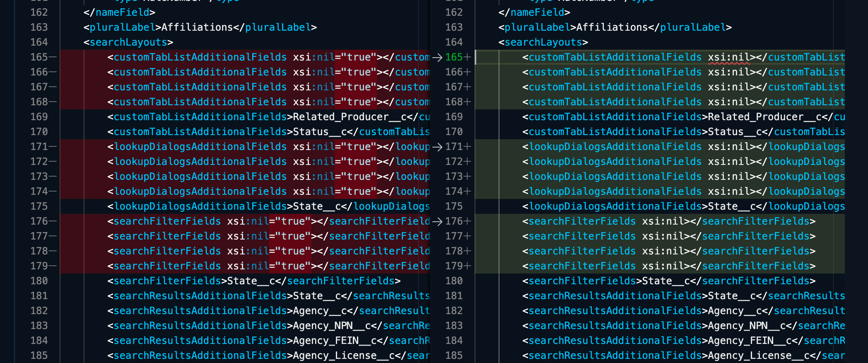Select line number 164 in the right pane
Image resolution: width=868 pixels, height=363 pixels.
coord(454,42)
